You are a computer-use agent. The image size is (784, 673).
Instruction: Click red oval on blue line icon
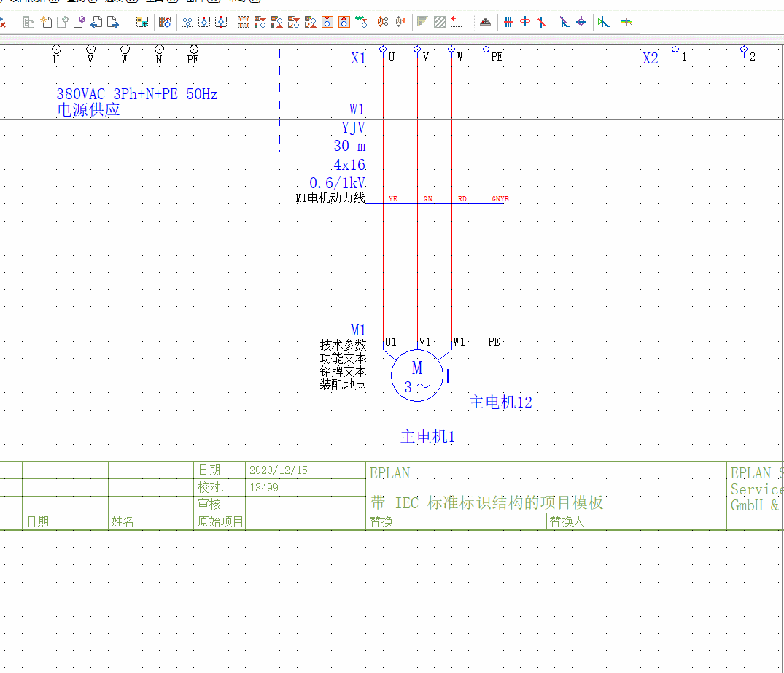525,22
